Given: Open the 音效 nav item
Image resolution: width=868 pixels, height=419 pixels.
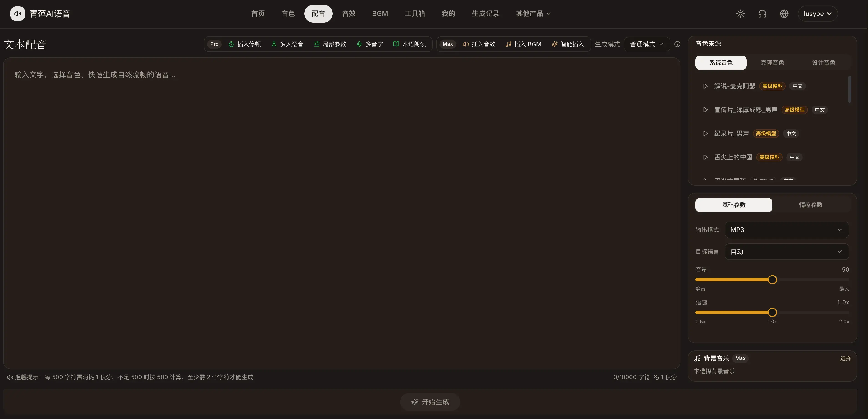Looking at the screenshot, I should click(x=349, y=13).
